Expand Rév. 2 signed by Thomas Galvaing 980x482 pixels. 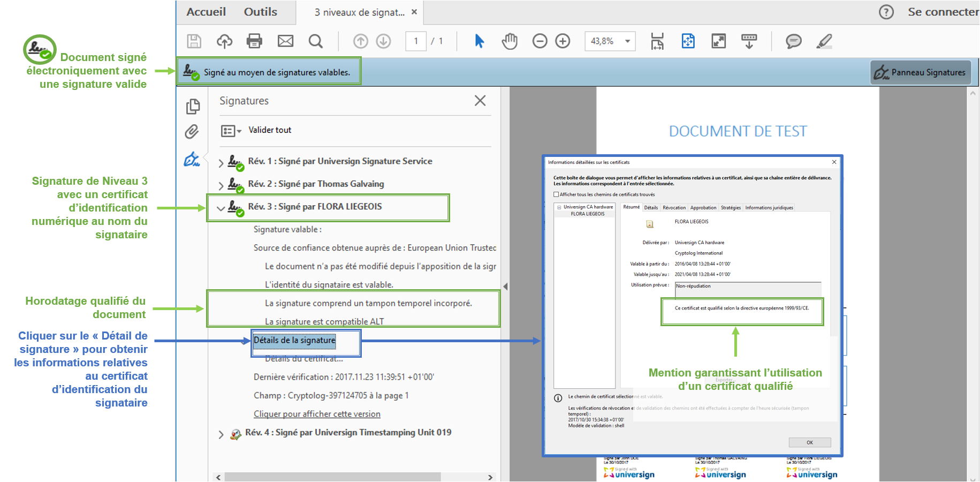pyautogui.click(x=221, y=185)
